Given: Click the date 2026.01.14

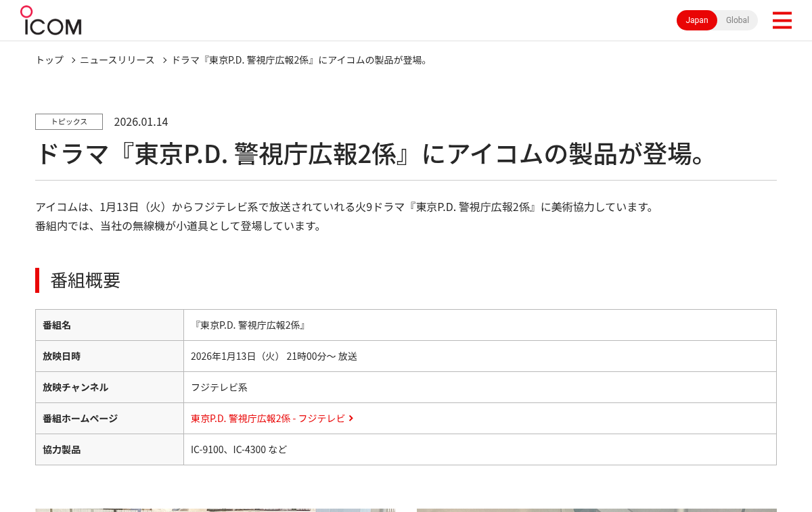Looking at the screenshot, I should coord(141,122).
